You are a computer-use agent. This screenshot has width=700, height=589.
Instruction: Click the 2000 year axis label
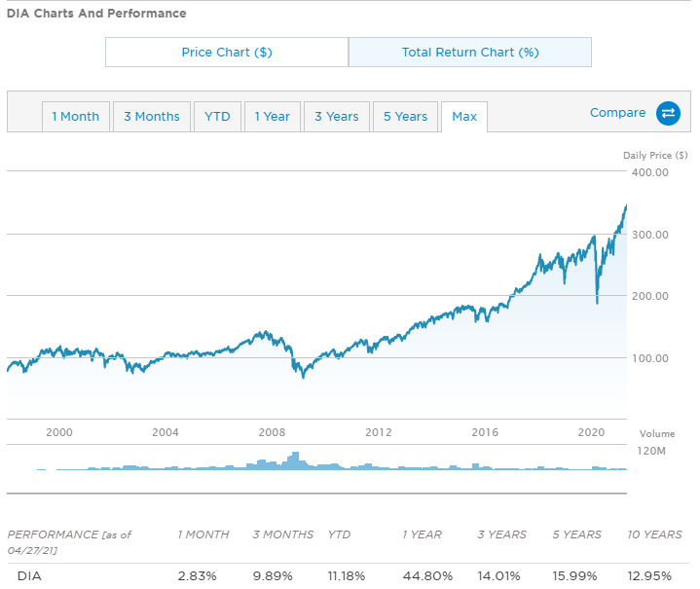click(59, 432)
